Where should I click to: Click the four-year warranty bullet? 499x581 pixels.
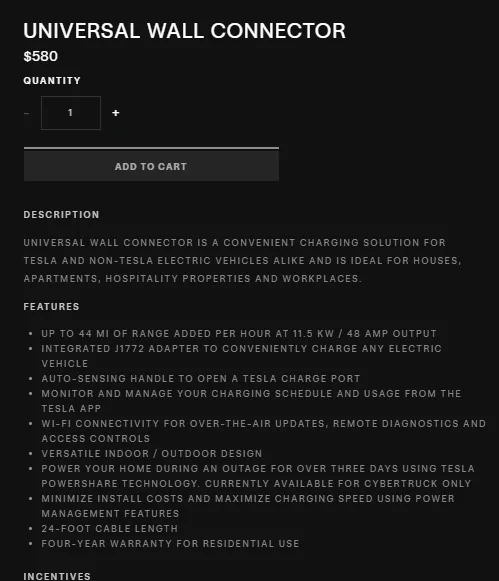tap(170, 544)
